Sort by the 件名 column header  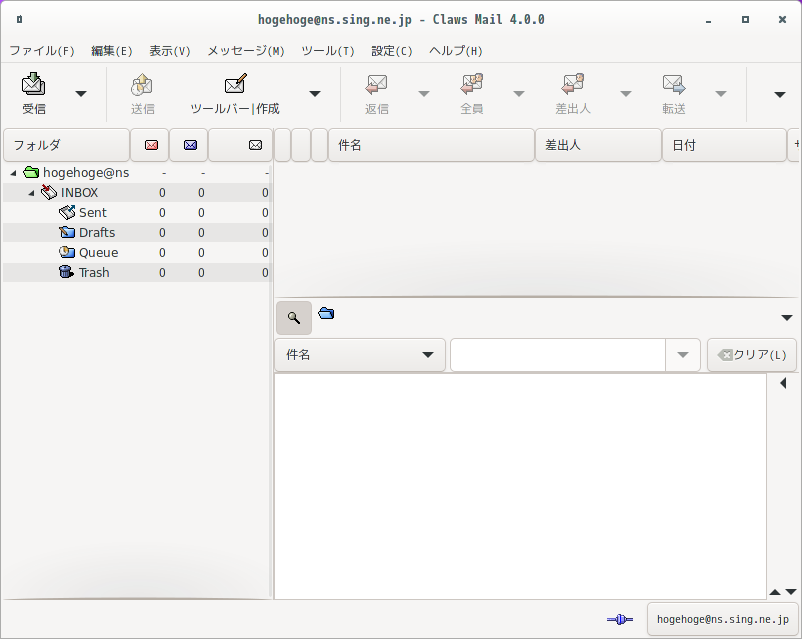pyautogui.click(x=431, y=145)
